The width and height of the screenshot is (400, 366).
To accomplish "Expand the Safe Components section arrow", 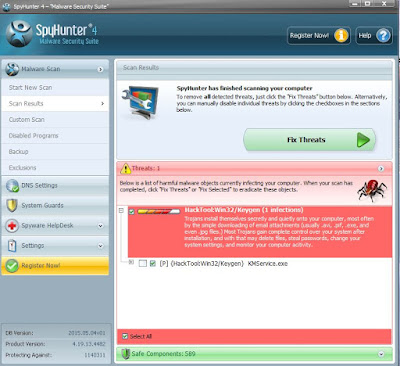I will (381, 354).
